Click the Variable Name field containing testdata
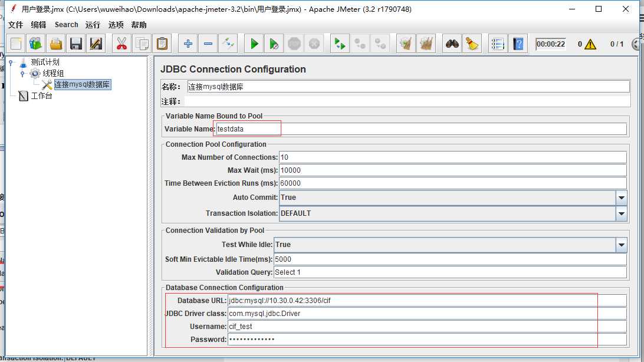644x362 pixels. pos(422,129)
